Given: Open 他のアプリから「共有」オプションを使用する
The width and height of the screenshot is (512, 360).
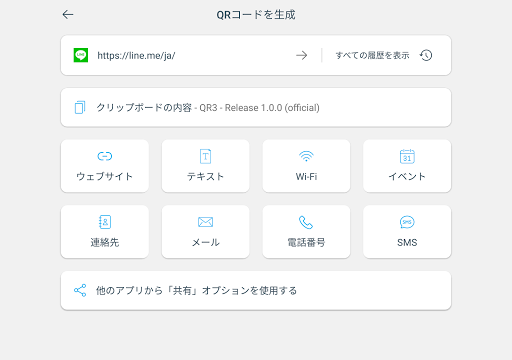Looking at the screenshot, I should coord(256,290).
